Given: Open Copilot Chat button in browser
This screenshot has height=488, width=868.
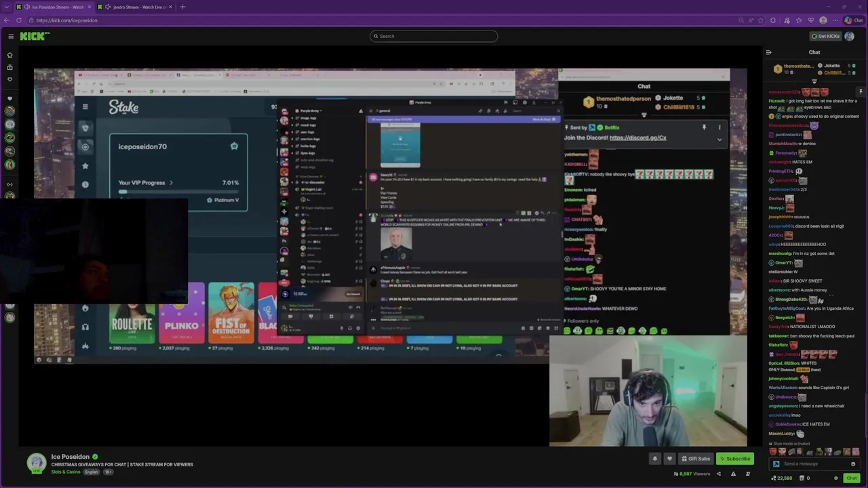Looking at the screenshot, I should [854, 20].
